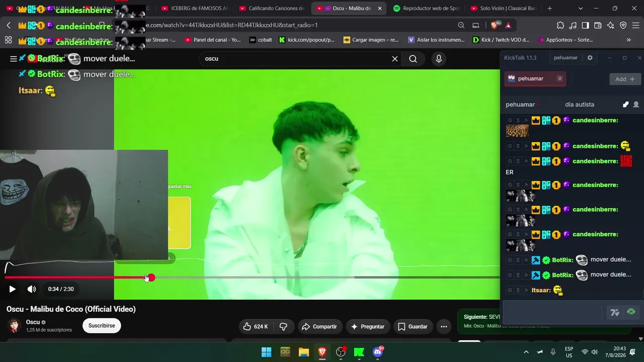Expand the hidden bookmarks chevron
The image size is (644, 362).
click(x=629, y=40)
